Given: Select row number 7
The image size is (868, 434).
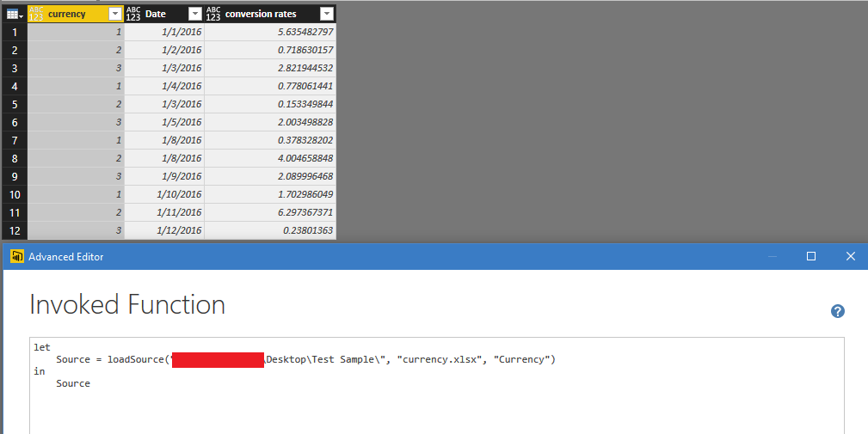Looking at the screenshot, I should [15, 140].
